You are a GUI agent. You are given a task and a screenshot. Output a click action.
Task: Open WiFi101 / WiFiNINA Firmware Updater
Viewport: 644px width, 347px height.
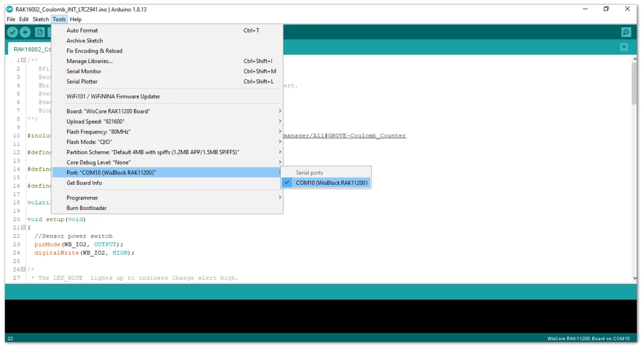(167, 97)
